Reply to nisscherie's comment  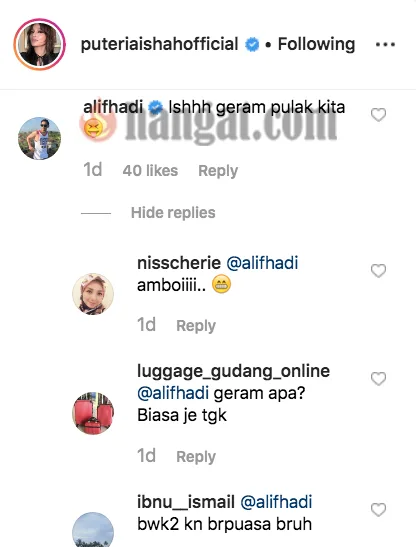point(196,326)
